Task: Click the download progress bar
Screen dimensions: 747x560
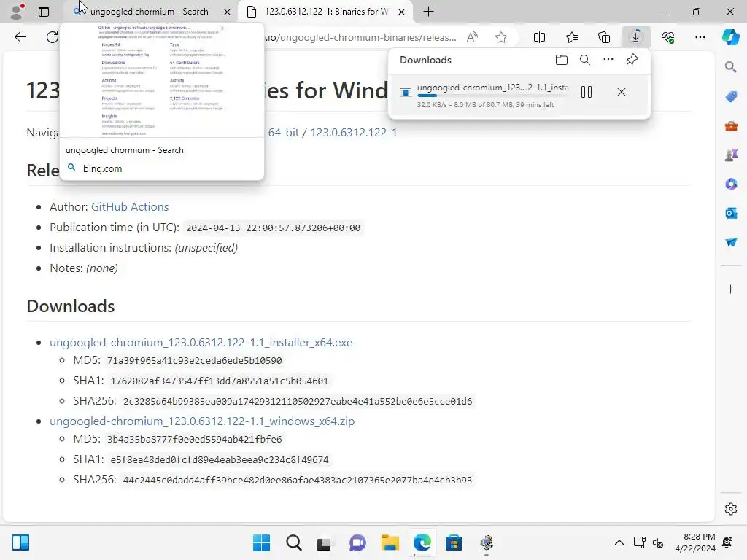Action: point(492,96)
